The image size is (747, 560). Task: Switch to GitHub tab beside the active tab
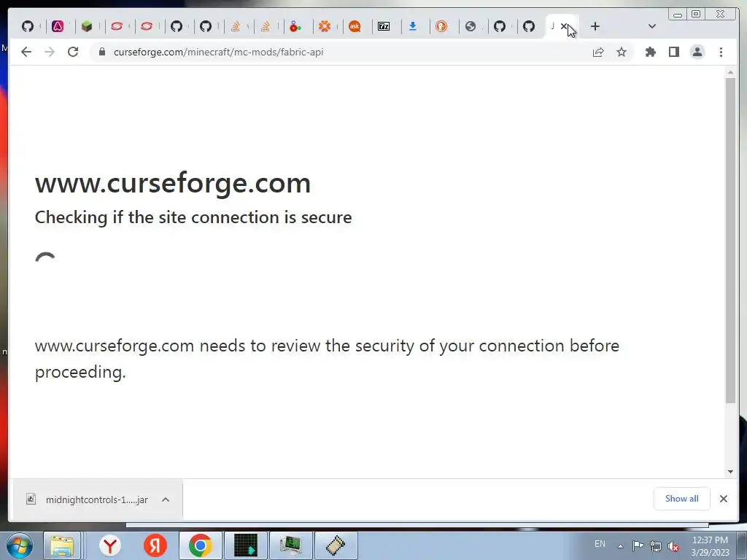(529, 26)
